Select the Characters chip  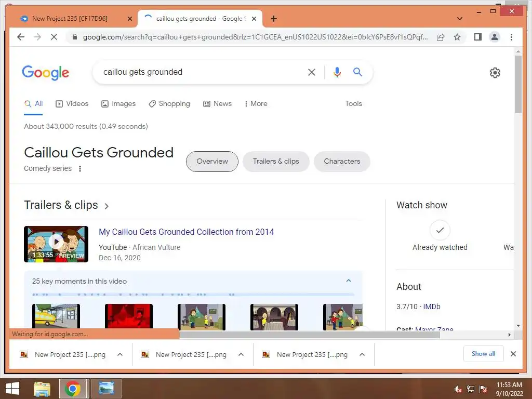click(342, 162)
